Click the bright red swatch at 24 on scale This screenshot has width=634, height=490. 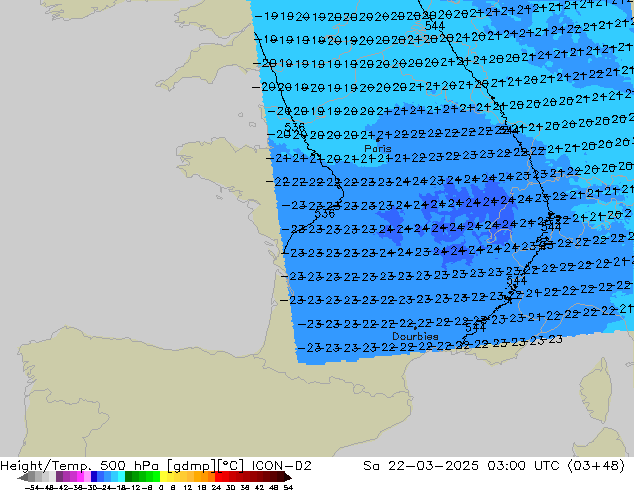pos(218,476)
